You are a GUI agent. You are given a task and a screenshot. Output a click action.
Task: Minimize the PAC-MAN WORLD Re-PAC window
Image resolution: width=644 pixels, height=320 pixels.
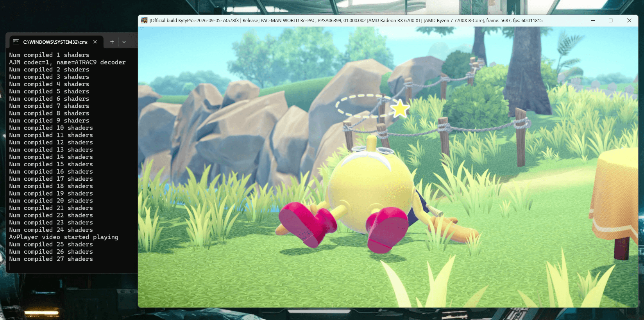[593, 20]
